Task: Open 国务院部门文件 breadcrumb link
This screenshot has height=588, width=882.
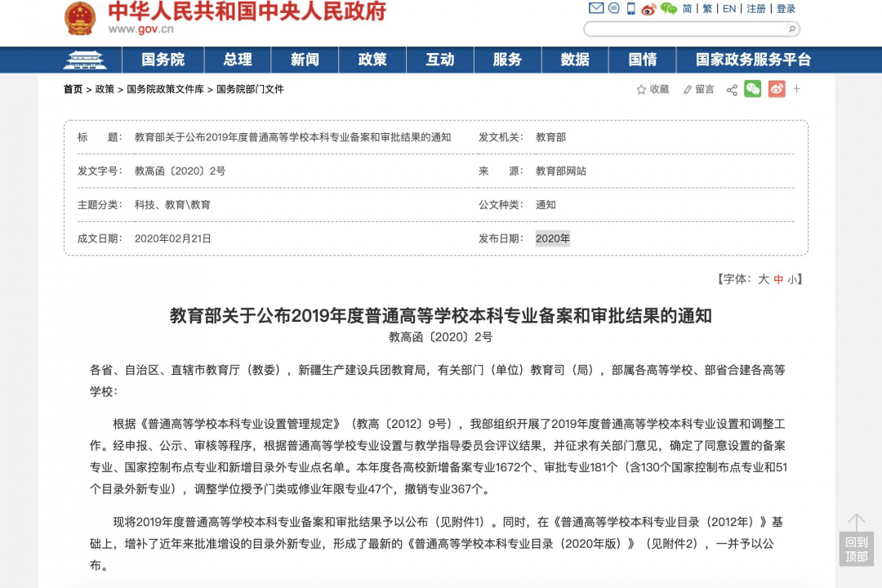Action: click(x=251, y=90)
